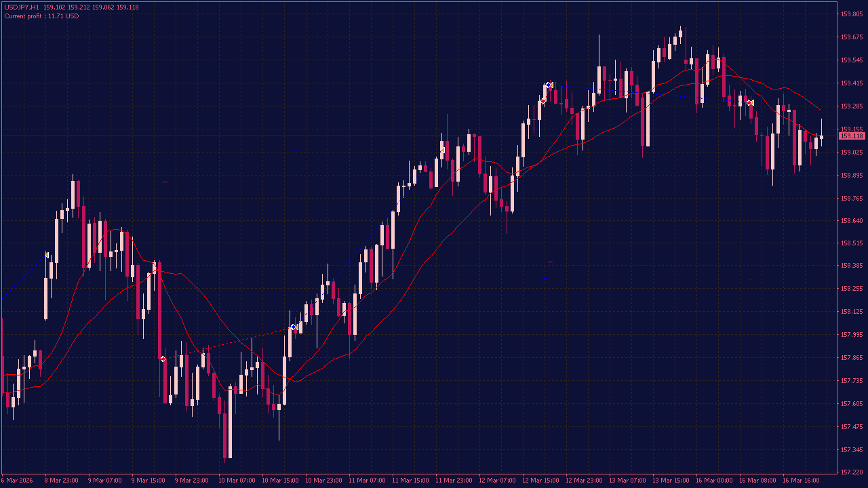Click the highlighted current price tag 159.118 on the price axis
Viewport: 868px width, 488px height.
coord(852,136)
